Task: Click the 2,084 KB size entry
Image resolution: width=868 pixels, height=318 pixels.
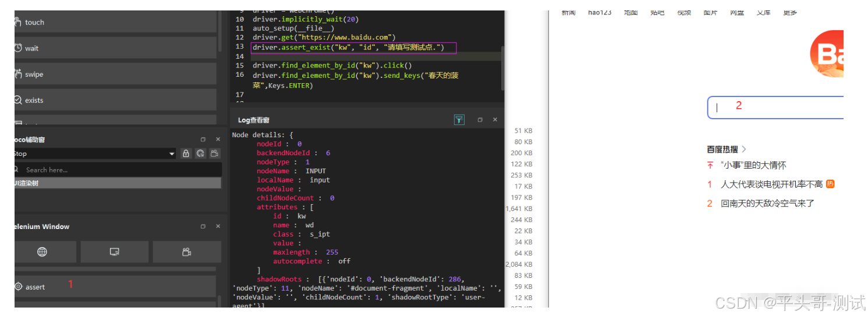Action: (x=519, y=265)
